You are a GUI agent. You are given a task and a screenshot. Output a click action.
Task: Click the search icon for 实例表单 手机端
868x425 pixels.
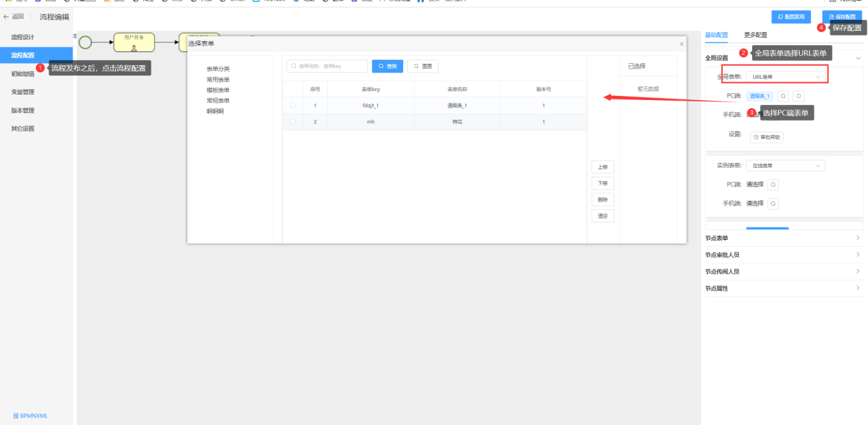pos(773,204)
